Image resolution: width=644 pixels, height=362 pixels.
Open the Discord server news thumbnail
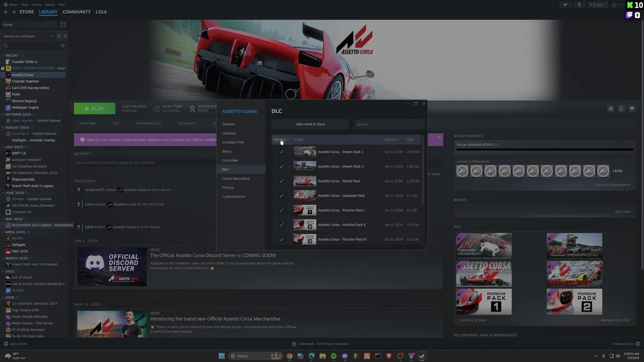pyautogui.click(x=112, y=267)
